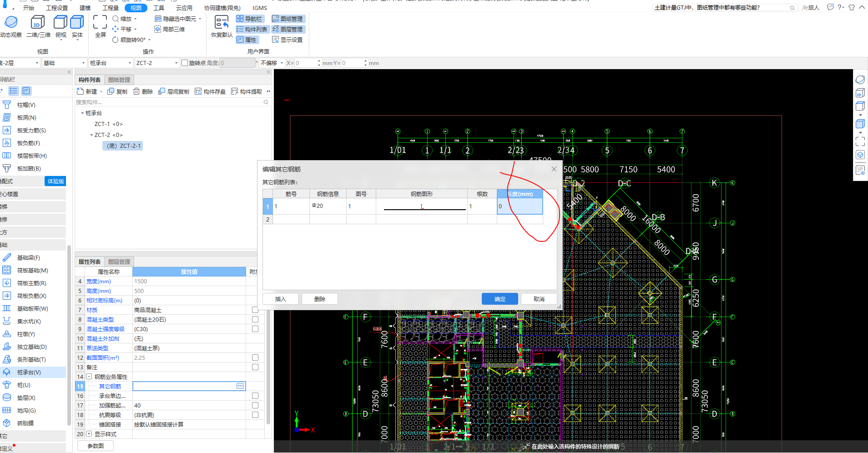Open the 工程量 ribbon tab

click(x=111, y=8)
